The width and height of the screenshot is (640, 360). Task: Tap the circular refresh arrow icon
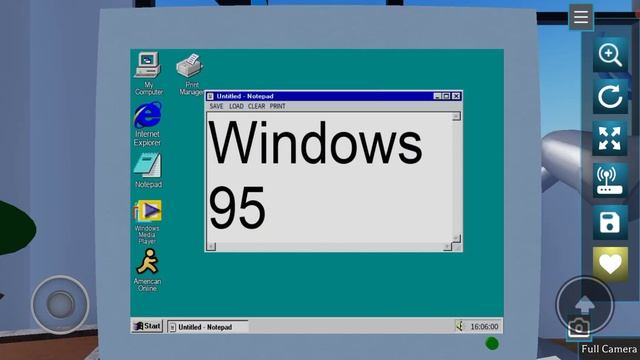pyautogui.click(x=610, y=97)
